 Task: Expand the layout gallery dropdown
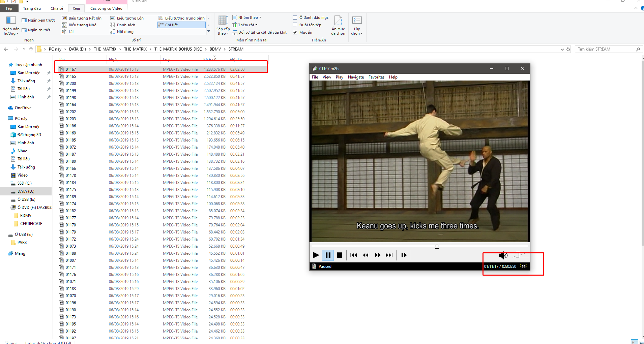point(208,32)
